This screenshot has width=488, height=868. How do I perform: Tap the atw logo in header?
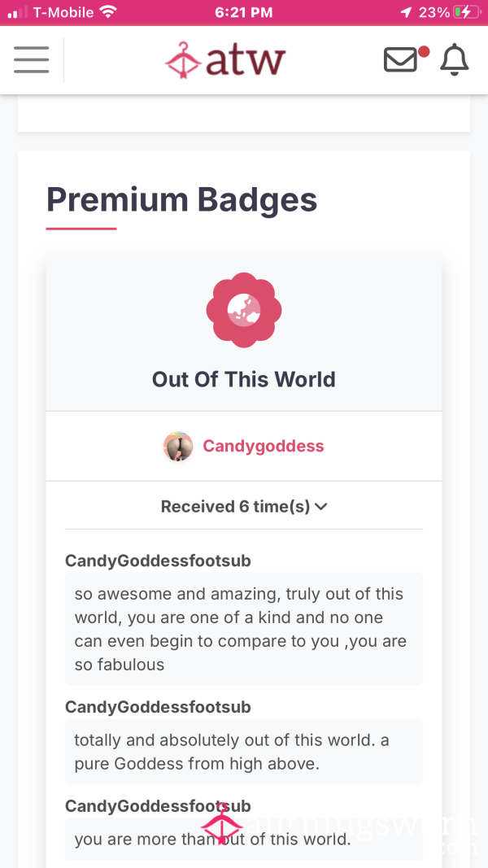(x=225, y=59)
